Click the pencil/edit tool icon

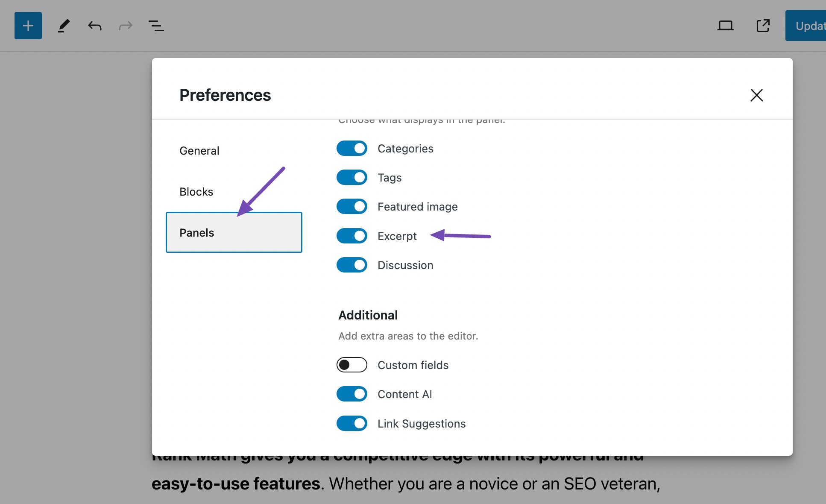click(63, 25)
